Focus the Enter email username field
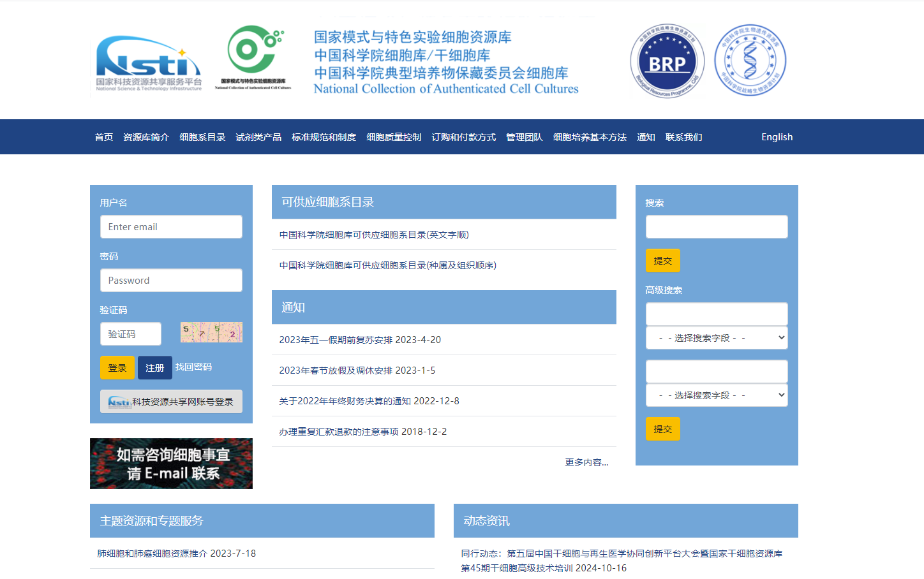 point(171,227)
